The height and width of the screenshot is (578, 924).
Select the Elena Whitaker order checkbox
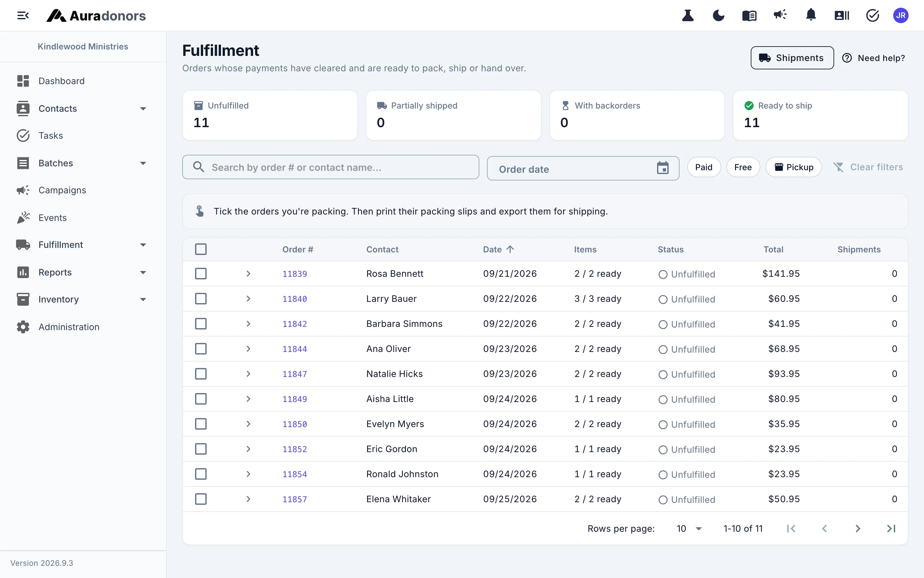coord(201,499)
